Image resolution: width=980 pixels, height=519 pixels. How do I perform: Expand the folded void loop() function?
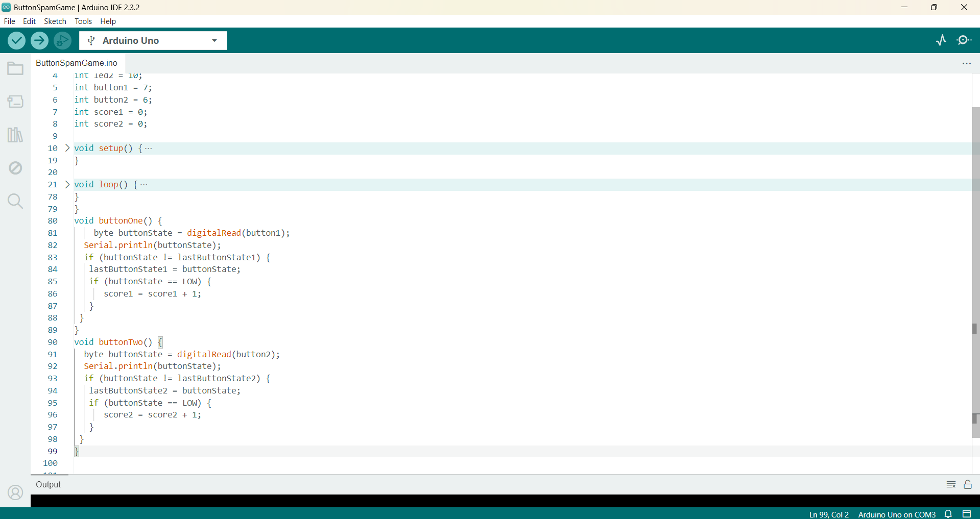tap(67, 184)
